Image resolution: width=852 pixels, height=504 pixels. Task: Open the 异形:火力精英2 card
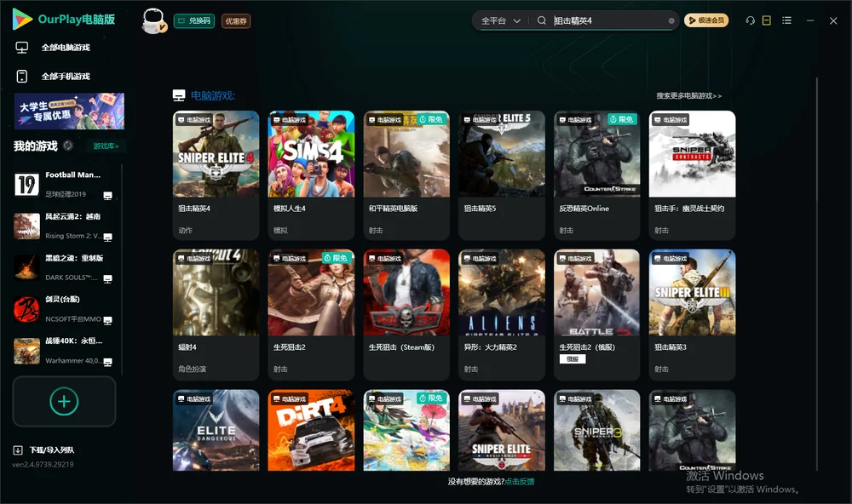(502, 314)
